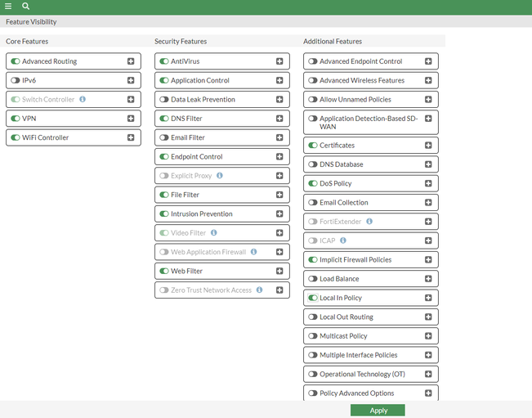Show info for Zero Trust Network Access
The width and height of the screenshot is (532, 418).
pos(260,290)
